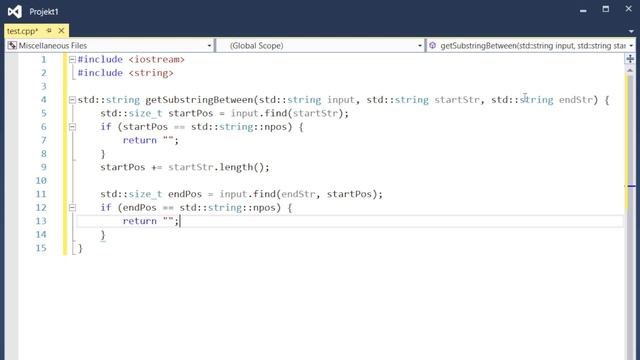Viewport: 640px width, 360px height.
Task: Click the Projekt1 window title
Action: [44, 12]
